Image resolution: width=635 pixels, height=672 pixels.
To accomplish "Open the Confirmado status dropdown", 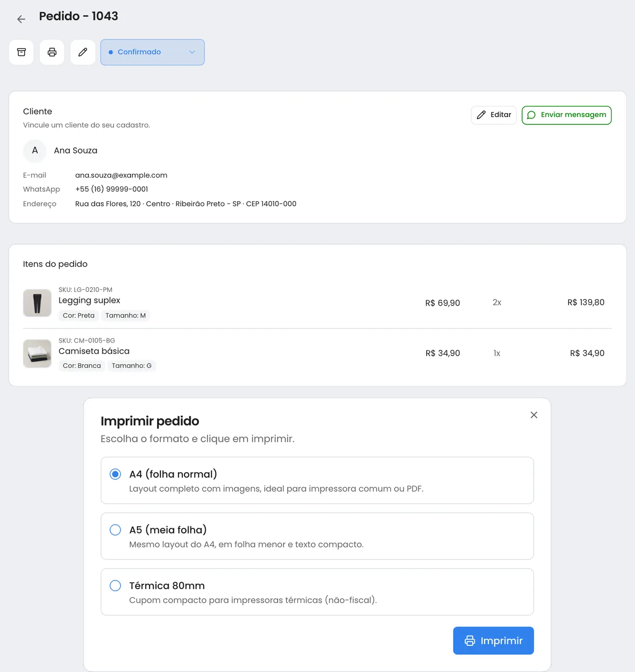I will (x=152, y=52).
